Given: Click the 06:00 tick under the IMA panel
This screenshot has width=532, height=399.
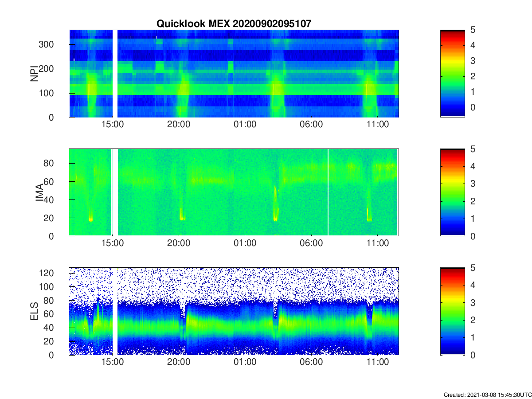Looking at the screenshot, I should [311, 244].
